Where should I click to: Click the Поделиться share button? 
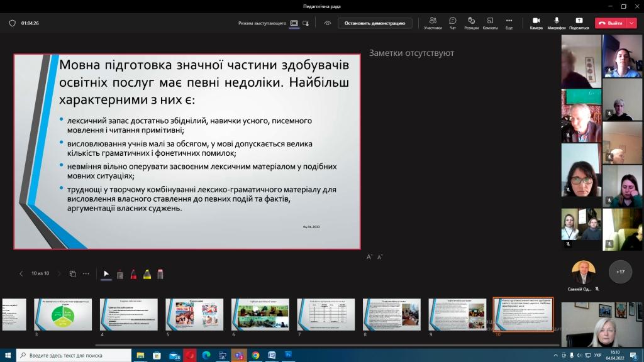coord(579,23)
